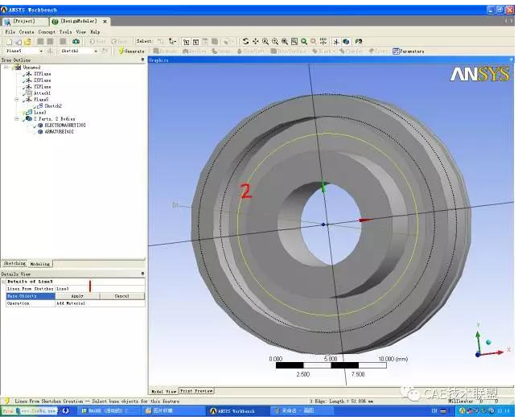Collapse the Details of Line3 section
The width and height of the screenshot is (518, 420).
coord(4,282)
